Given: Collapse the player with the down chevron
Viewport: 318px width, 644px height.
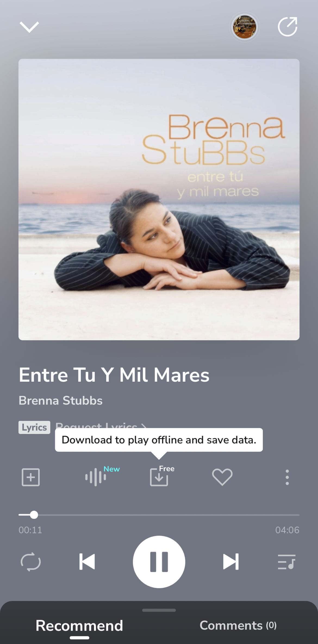Looking at the screenshot, I should (29, 27).
